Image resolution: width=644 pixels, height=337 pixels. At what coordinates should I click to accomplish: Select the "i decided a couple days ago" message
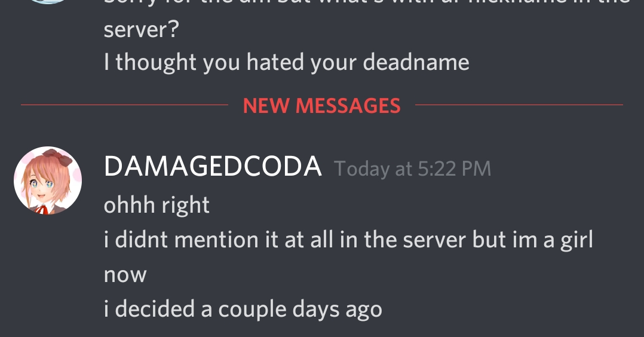243,309
